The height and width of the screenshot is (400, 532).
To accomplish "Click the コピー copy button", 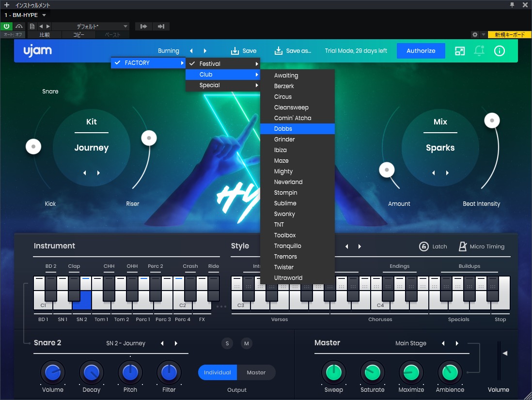I will click(x=78, y=34).
